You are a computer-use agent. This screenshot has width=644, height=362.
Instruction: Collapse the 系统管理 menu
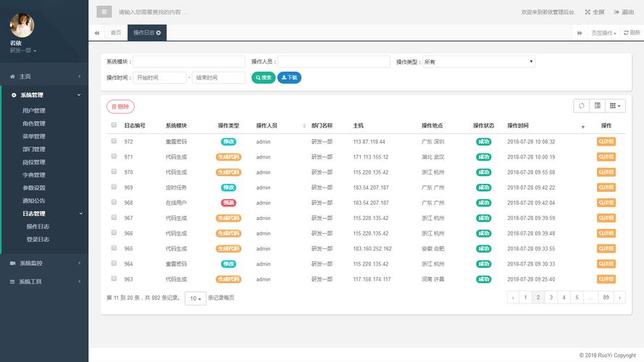pos(44,95)
